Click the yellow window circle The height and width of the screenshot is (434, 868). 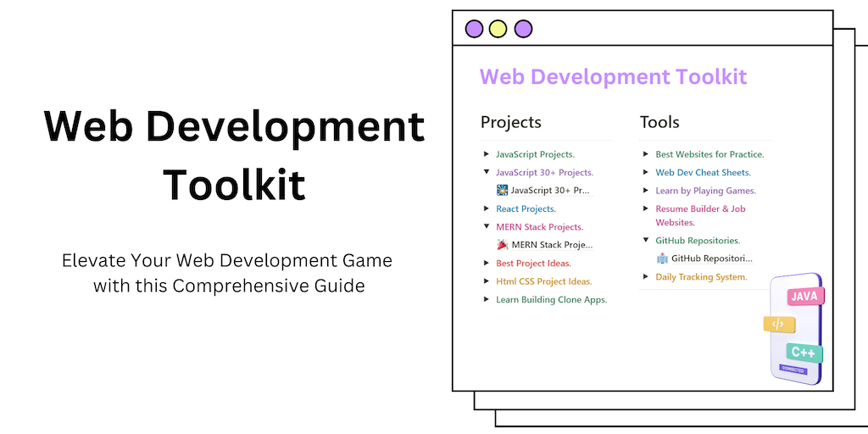[x=498, y=29]
